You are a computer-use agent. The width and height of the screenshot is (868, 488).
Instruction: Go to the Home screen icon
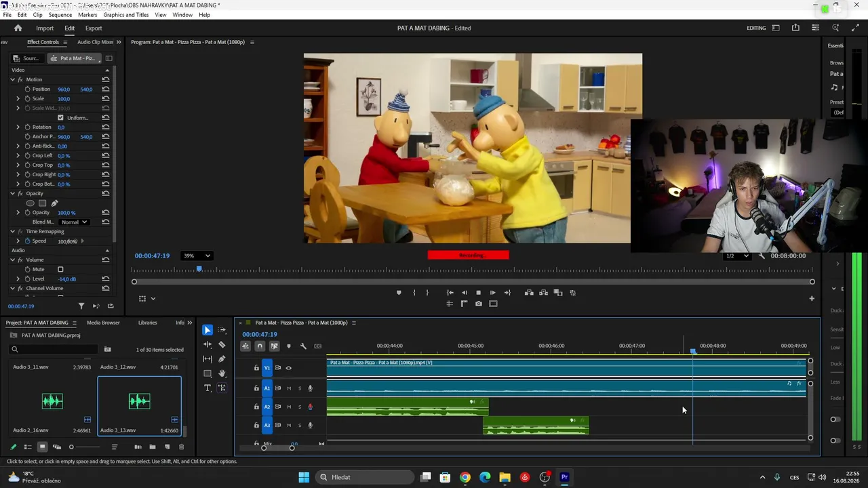18,28
